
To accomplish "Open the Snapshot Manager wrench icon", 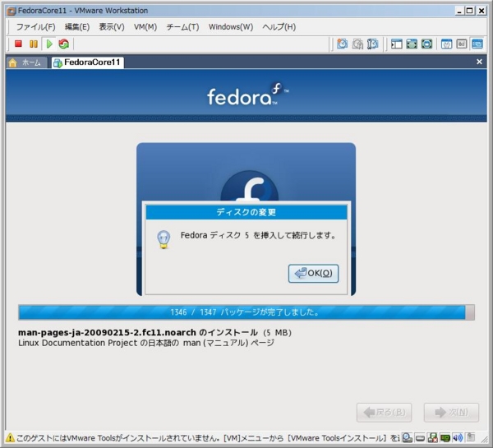I will tap(372, 44).
